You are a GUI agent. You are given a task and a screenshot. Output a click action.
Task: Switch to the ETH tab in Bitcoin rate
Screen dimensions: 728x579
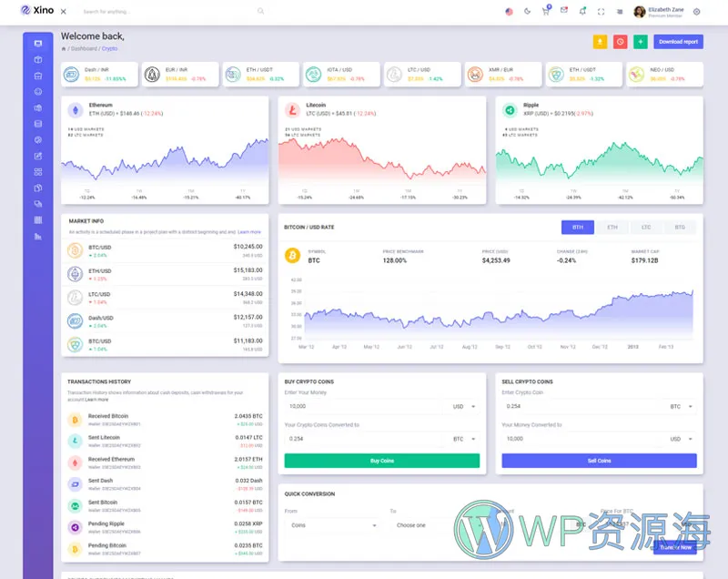coord(612,227)
